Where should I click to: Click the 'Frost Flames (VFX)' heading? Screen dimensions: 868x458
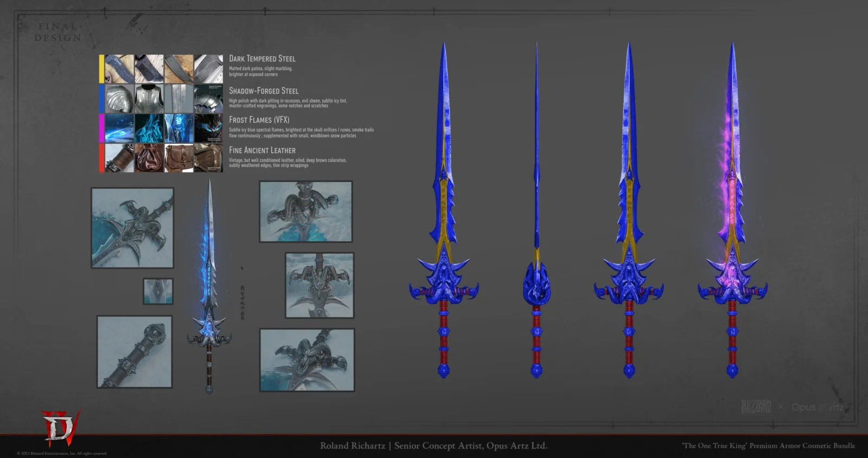pyautogui.click(x=259, y=119)
